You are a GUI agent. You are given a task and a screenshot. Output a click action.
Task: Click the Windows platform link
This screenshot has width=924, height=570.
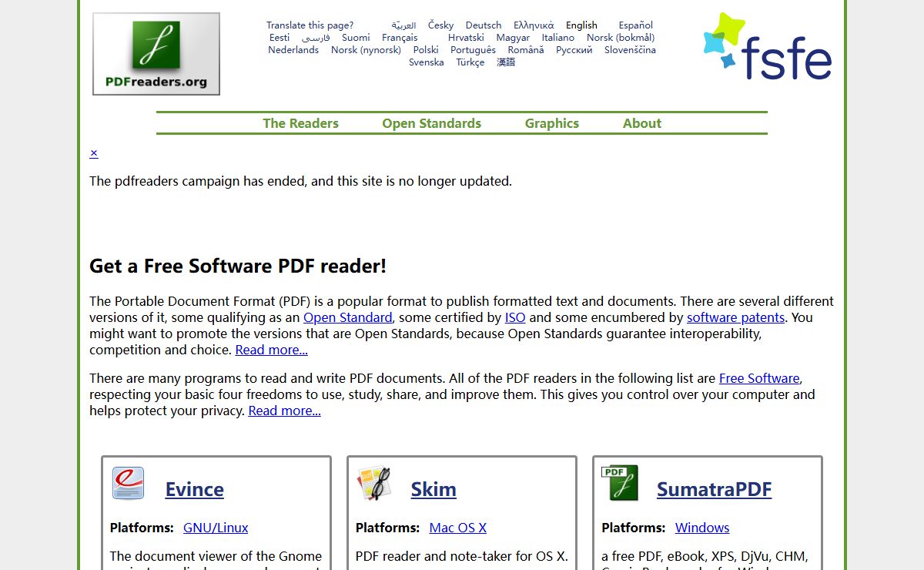click(702, 528)
